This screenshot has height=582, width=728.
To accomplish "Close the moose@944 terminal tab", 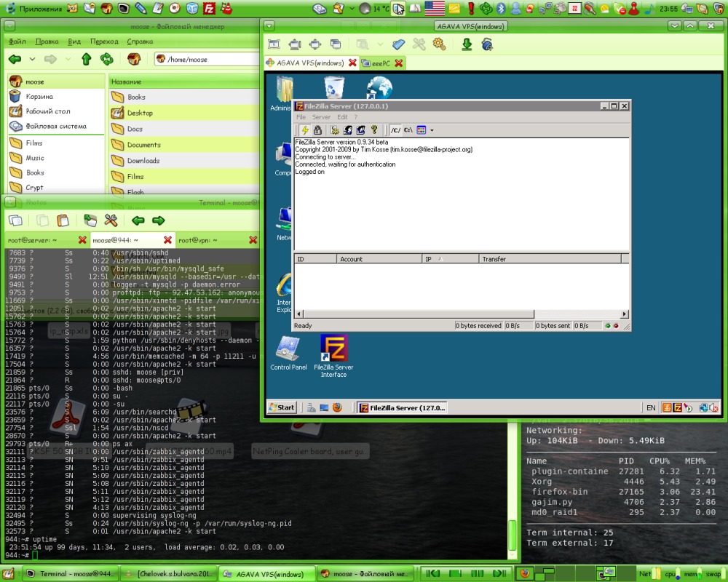I will [167, 240].
